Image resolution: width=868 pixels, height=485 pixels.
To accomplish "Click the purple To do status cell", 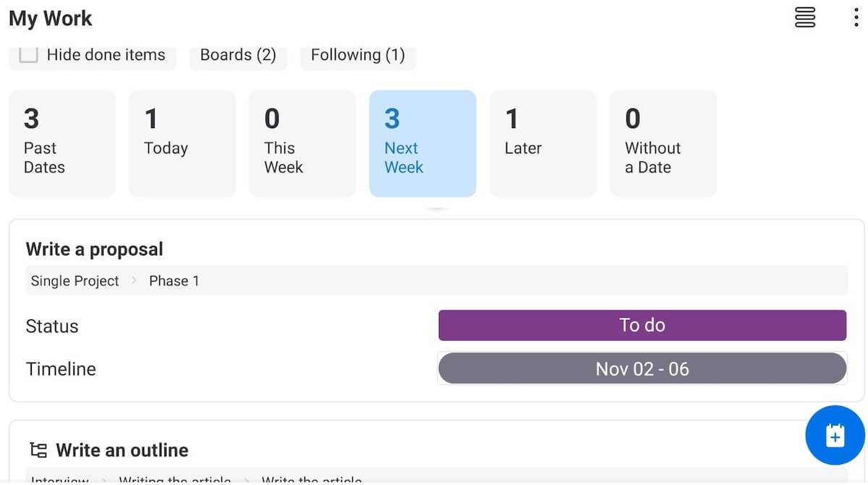I will click(642, 325).
